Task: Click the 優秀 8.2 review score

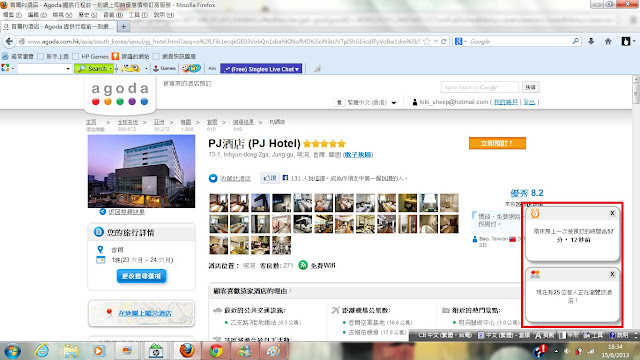Action: tap(527, 193)
